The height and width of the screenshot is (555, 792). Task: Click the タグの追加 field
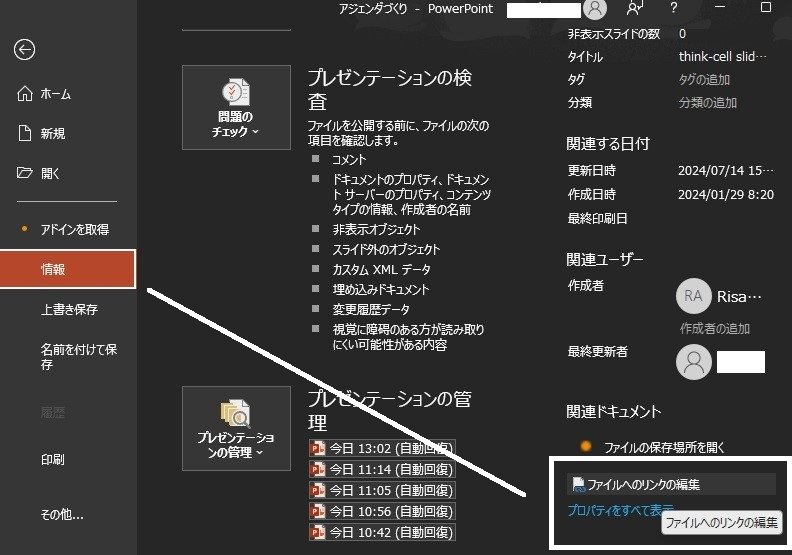704,79
